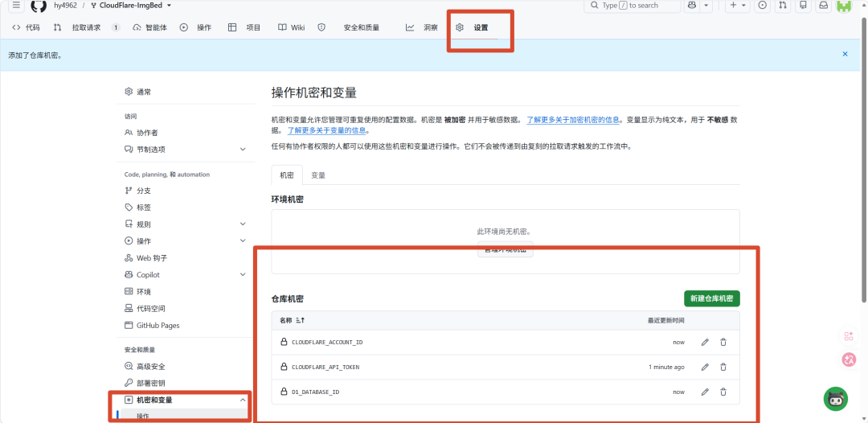Open the 洞察 tab
This screenshot has width=868, height=423.
pyautogui.click(x=422, y=27)
